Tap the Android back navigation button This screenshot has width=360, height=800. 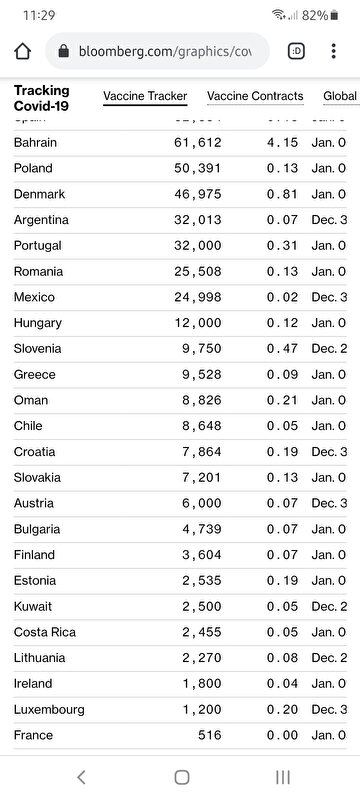click(x=81, y=777)
